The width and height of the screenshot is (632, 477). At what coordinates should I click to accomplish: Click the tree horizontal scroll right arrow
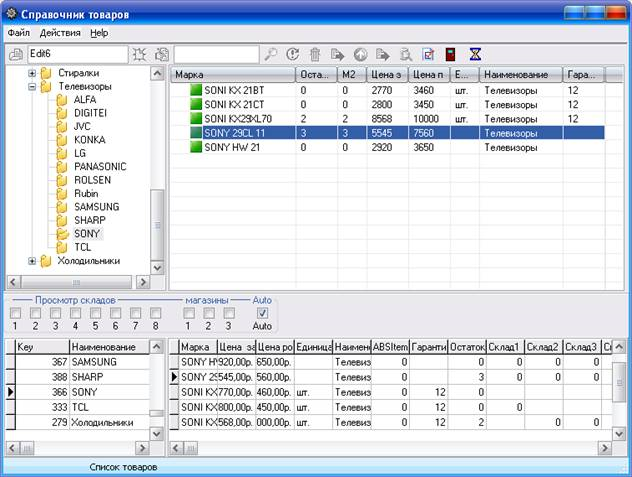[142, 282]
